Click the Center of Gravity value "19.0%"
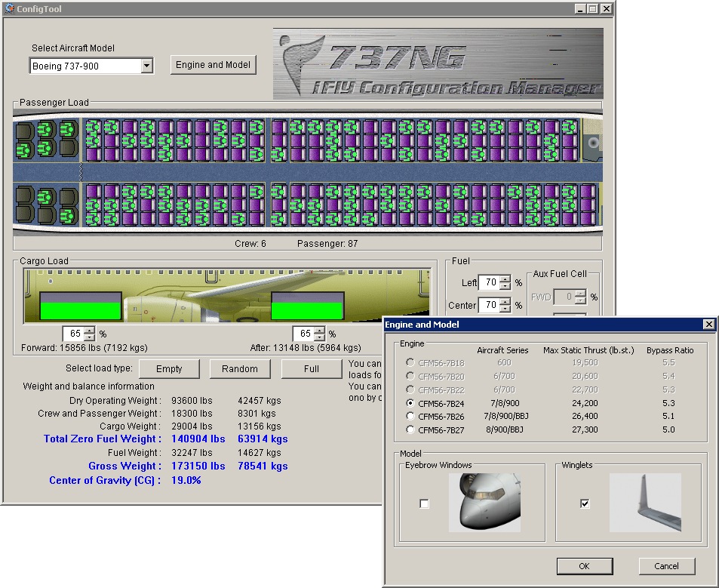Viewport: 719px width, 588px height. coord(186,480)
